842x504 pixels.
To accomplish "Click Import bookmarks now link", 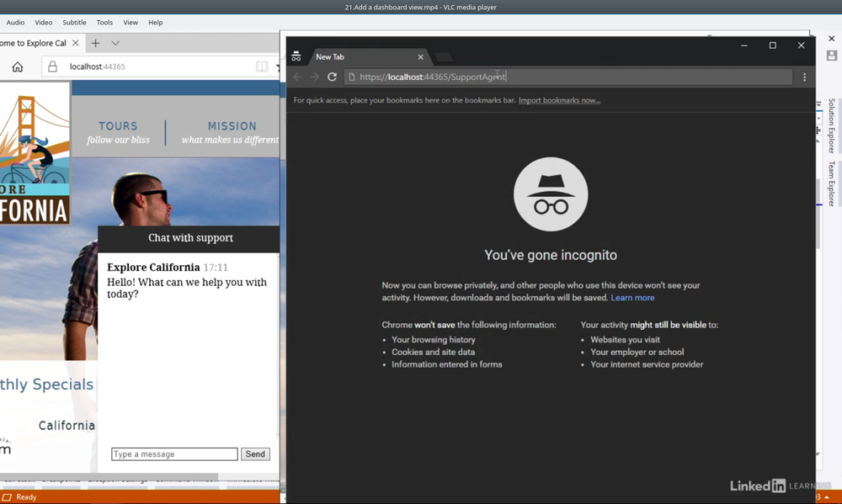I will pos(560,100).
